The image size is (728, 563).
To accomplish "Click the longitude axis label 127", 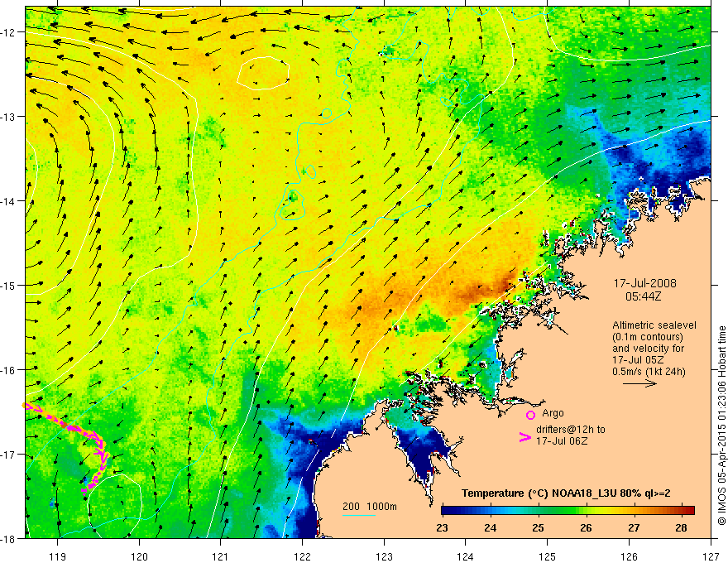I will (x=711, y=556).
